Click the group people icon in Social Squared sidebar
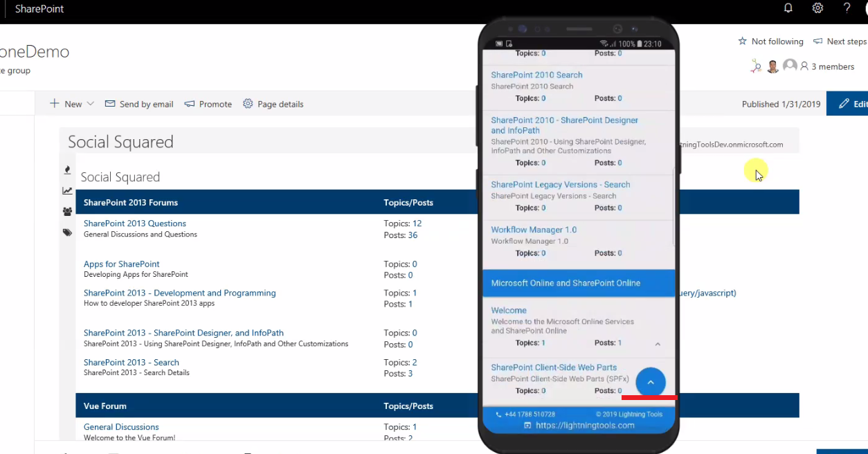 [67, 212]
